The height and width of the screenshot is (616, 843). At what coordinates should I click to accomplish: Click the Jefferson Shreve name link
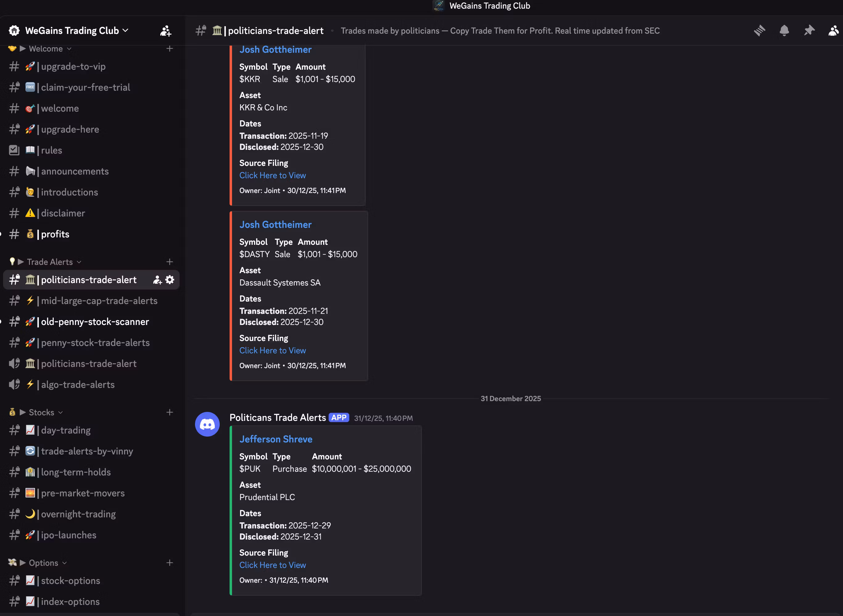click(276, 439)
